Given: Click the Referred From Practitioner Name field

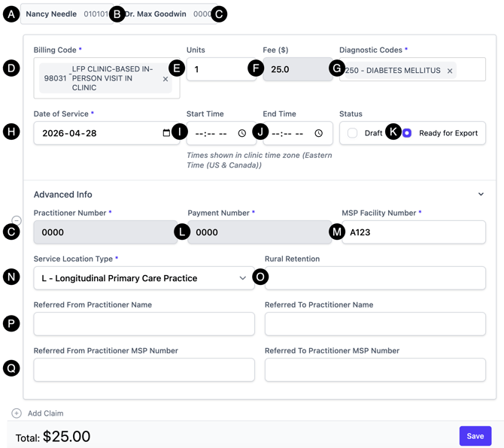Looking at the screenshot, I should click(x=144, y=324).
